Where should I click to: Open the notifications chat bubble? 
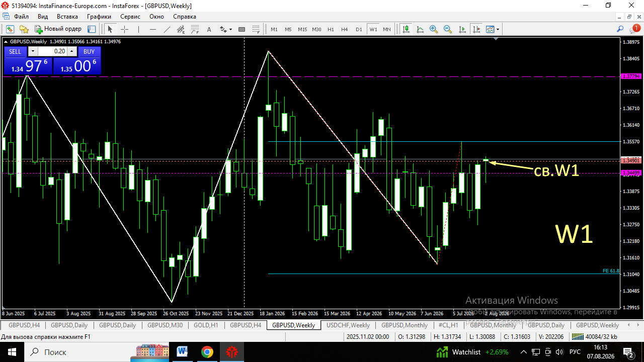click(x=635, y=29)
